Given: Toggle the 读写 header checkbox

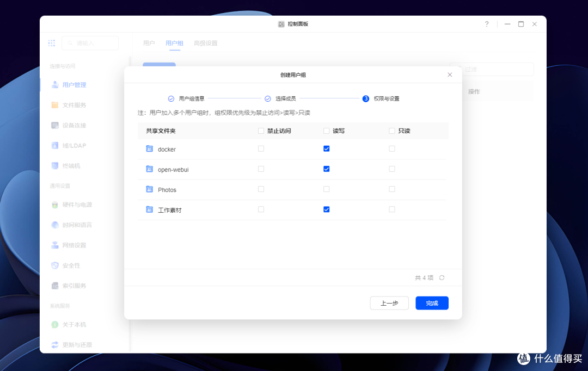Looking at the screenshot, I should (x=326, y=131).
